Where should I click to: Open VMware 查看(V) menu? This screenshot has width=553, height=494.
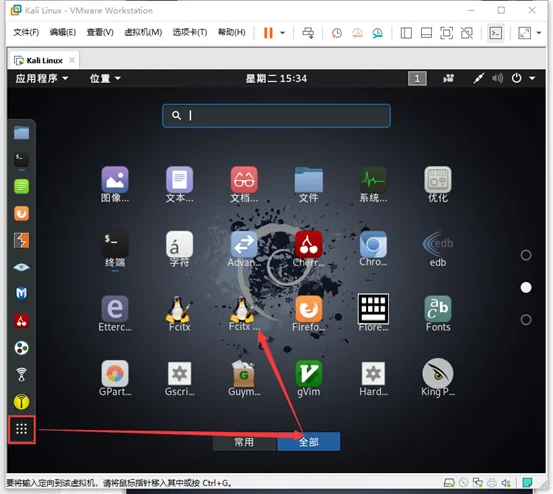[x=100, y=32]
